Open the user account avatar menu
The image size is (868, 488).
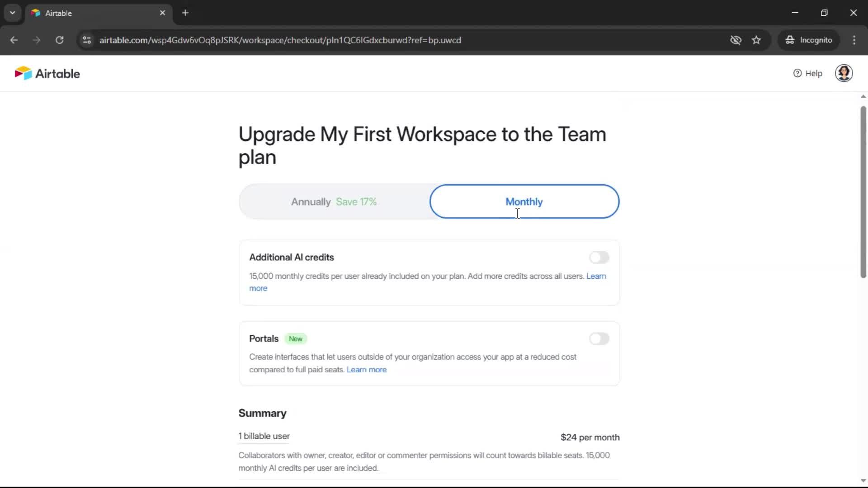coord(844,73)
